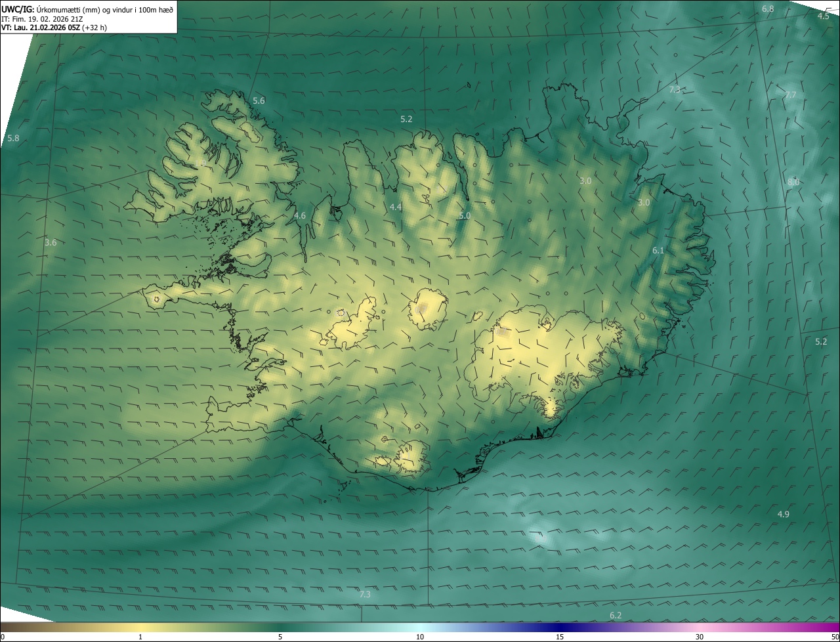Click the initial time line "IT: Fim. 19. 02. 2026 21Z"
The width and height of the screenshot is (840, 642).
tap(41, 19)
